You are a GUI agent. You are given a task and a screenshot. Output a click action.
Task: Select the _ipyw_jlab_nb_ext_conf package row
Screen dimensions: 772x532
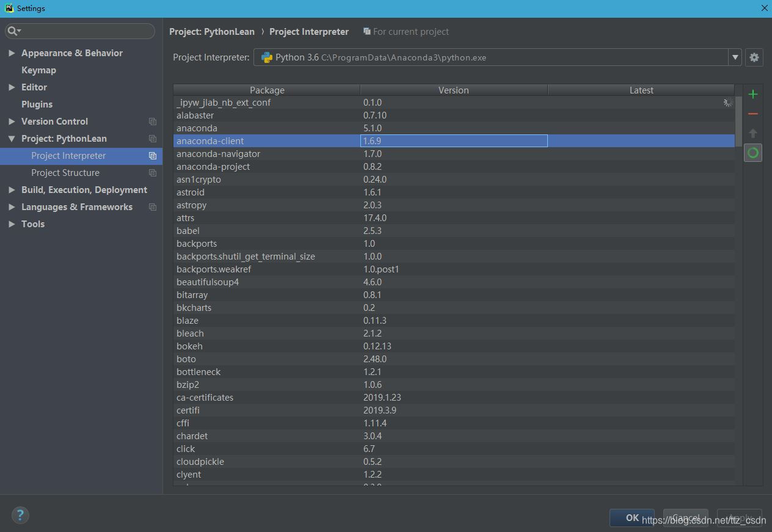click(454, 103)
